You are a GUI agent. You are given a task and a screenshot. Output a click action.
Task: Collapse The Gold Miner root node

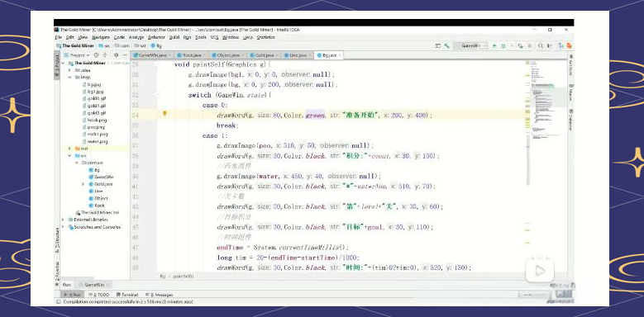64,64
